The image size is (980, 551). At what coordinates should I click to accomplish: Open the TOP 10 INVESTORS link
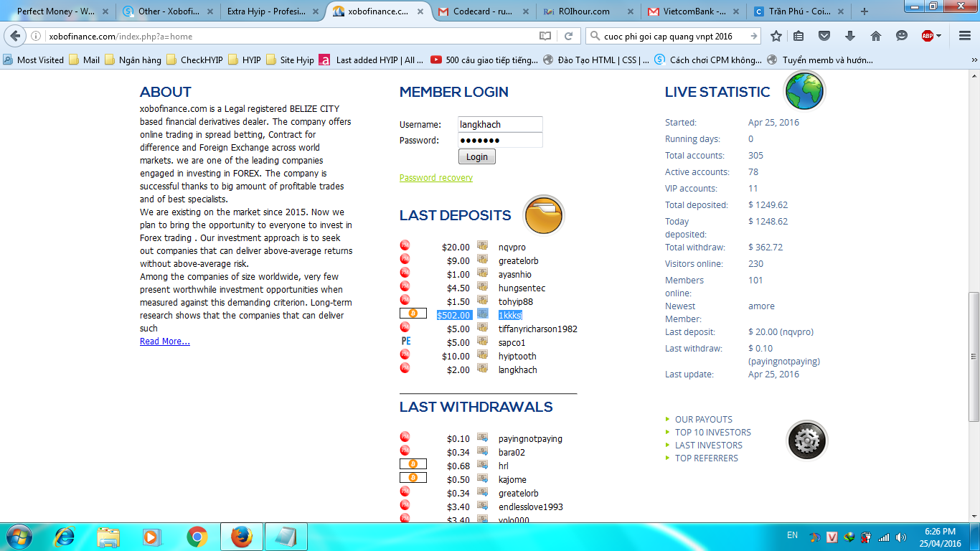(x=713, y=433)
